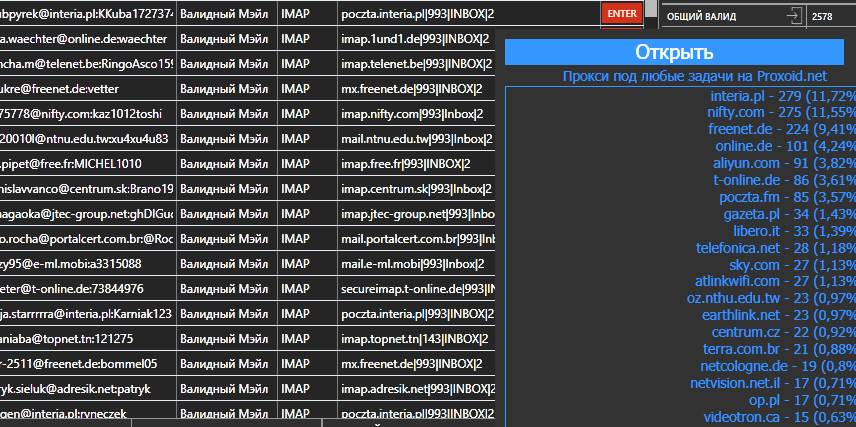Screen dimensions: 856x427
Task: Select the aliyun.com - 91 domain stat line
Action: point(784,163)
